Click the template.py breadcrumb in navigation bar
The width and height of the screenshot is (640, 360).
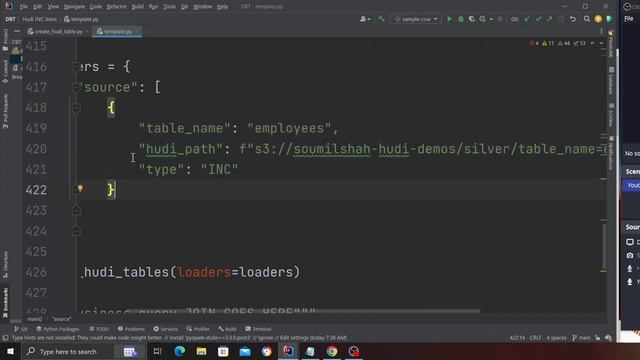pos(81,19)
